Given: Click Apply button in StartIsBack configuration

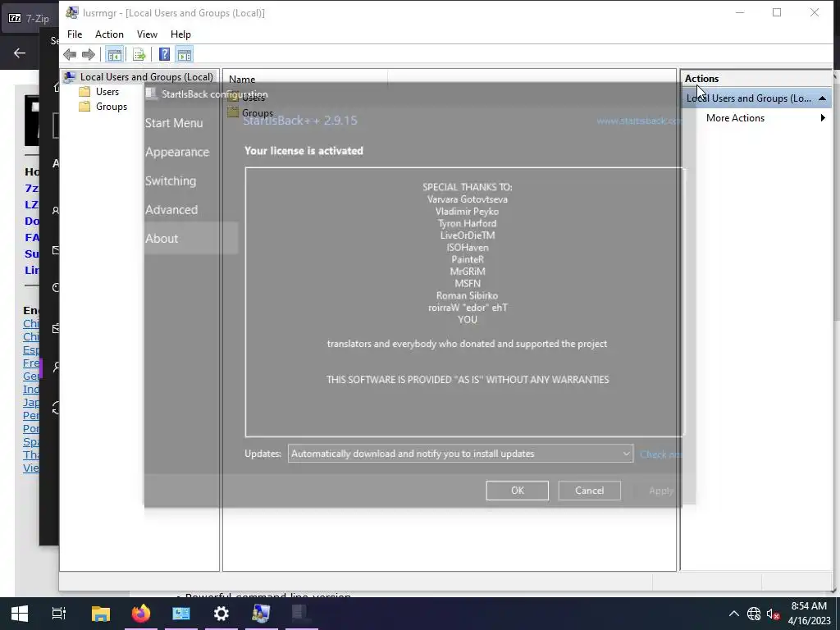Looking at the screenshot, I should click(661, 491).
